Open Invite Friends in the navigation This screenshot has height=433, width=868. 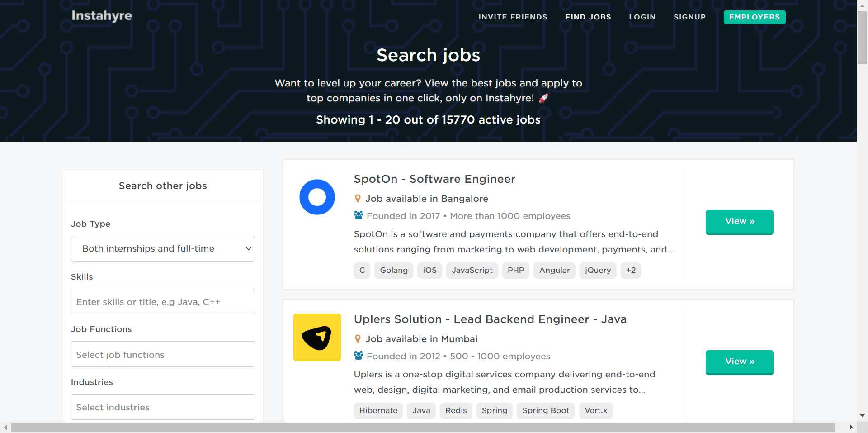(513, 17)
